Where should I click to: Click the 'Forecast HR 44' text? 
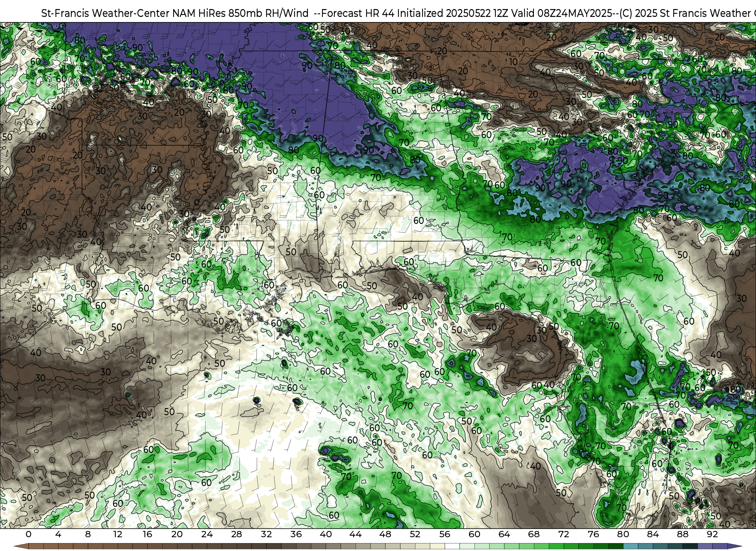coord(358,13)
